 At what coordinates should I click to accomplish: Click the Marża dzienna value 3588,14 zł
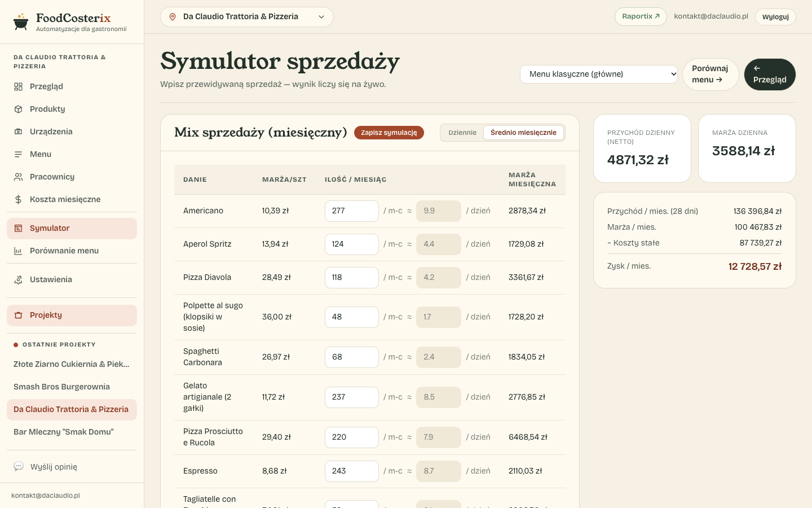coord(743,151)
